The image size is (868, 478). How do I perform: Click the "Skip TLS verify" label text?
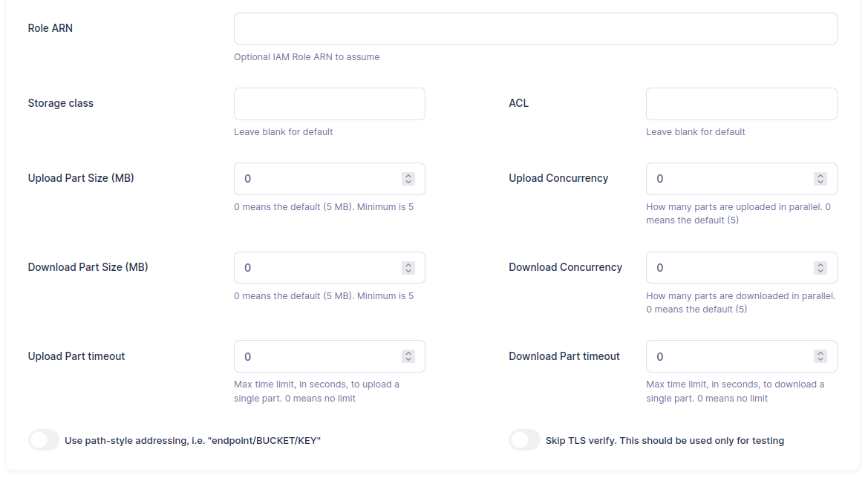[x=665, y=441]
